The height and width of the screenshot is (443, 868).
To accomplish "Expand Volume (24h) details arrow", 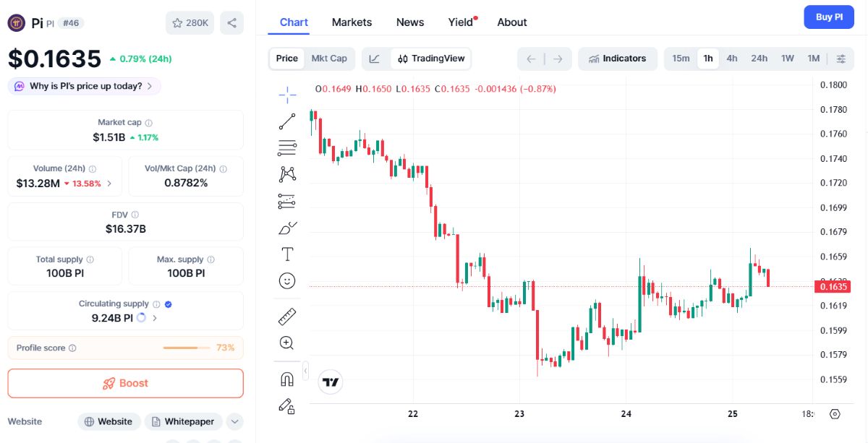I will tap(109, 184).
